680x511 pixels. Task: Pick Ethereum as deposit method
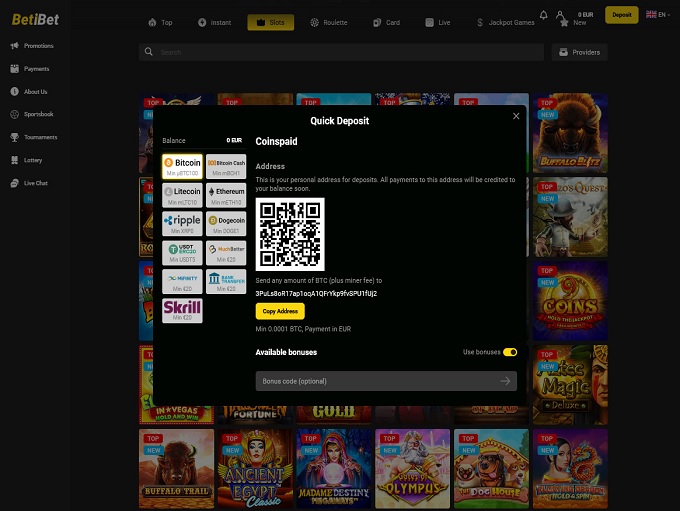225,194
